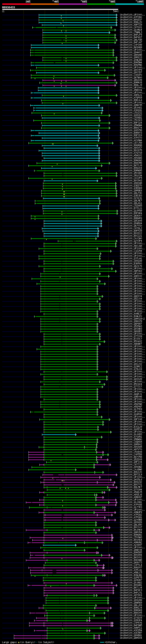The image size is (146, 644).
Task: Click the purple ~60% identity legend bar
Action: pos(73,4)
